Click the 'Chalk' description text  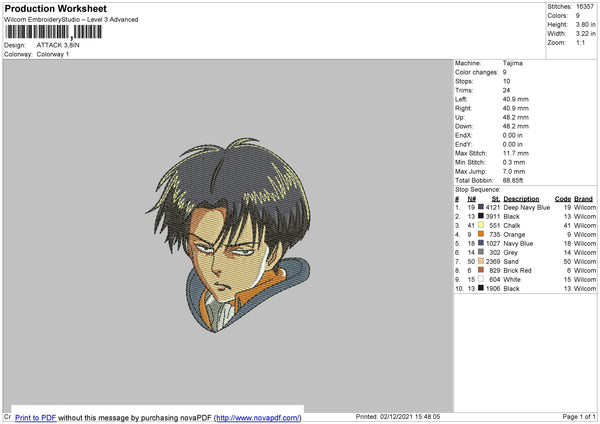[512, 225]
